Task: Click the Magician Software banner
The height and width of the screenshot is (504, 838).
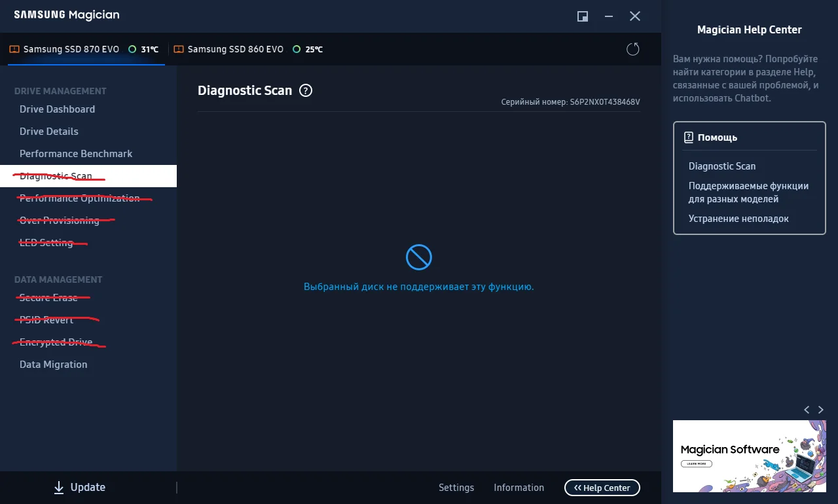Action: 750,456
